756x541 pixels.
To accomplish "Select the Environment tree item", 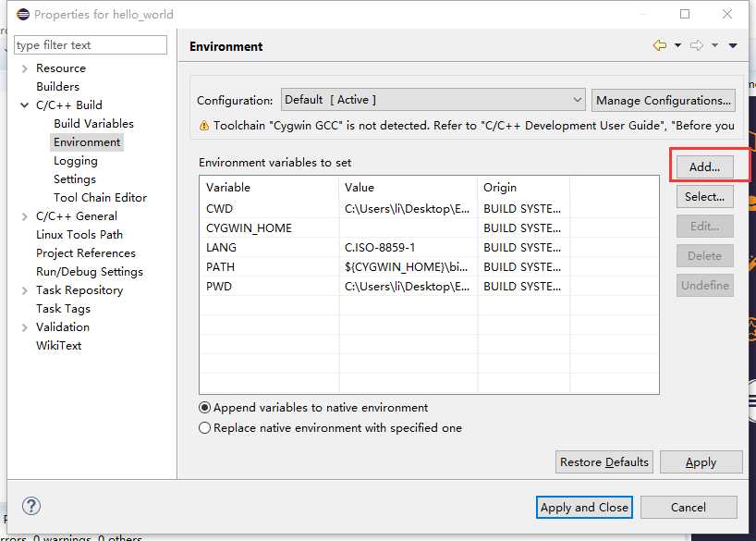I will [87, 142].
